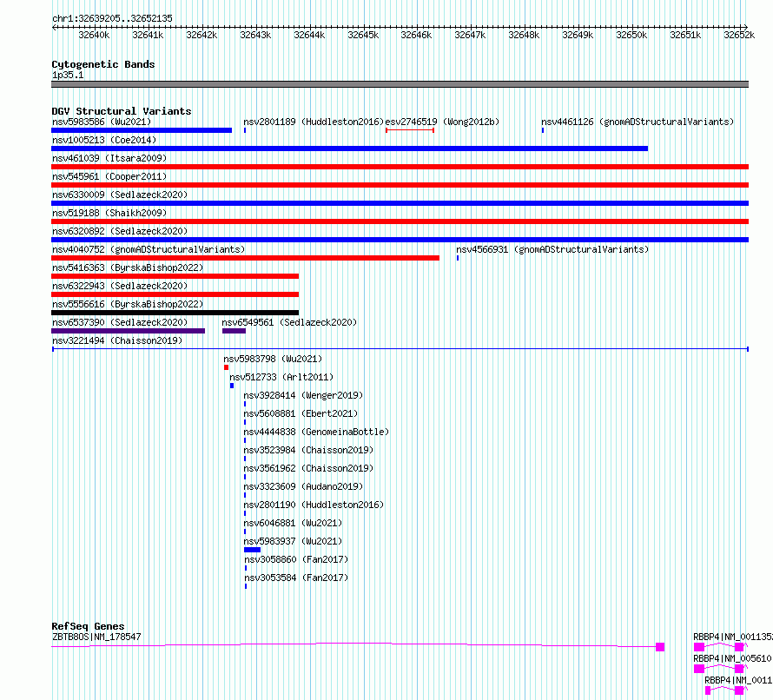Select nsv4040752 (gnomADStructuralVariants) label
This screenshot has width=773, height=700.
click(x=149, y=249)
